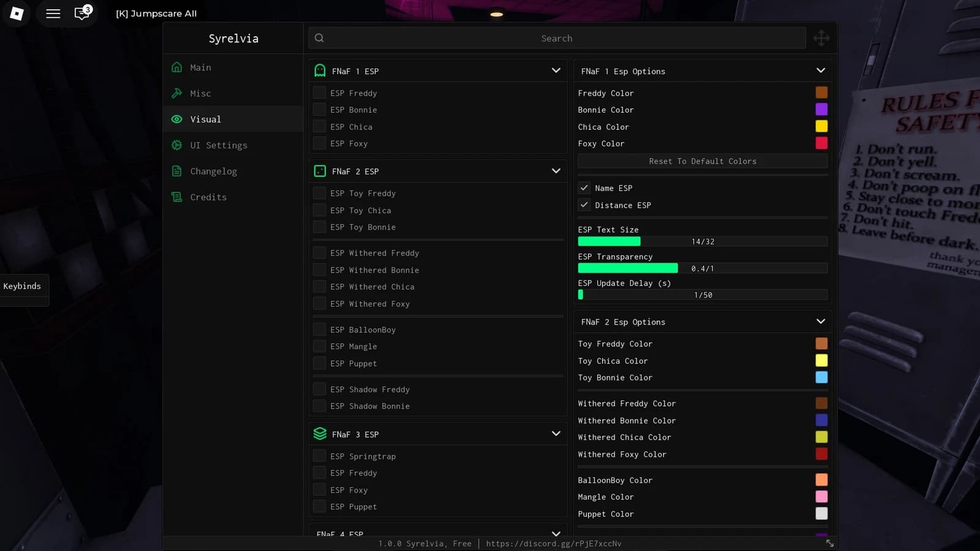Screen dimensions: 980x551
Task: Click the [K] Jumpscare All label
Action: 156,13
